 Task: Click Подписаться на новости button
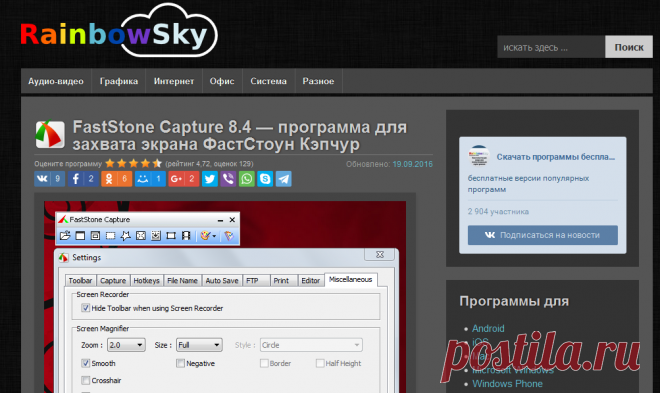[x=543, y=235]
